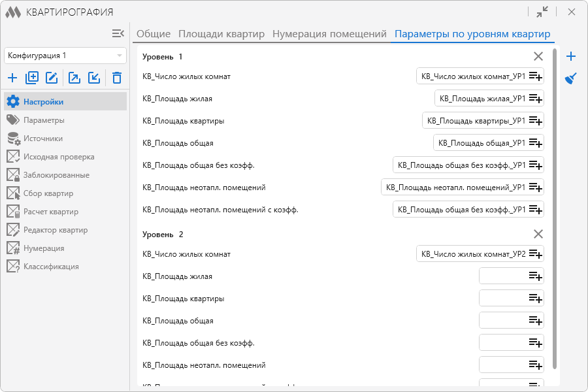This screenshot has width=588, height=392.
Task: Click the rename configuration pencil icon
Action: tap(52, 78)
